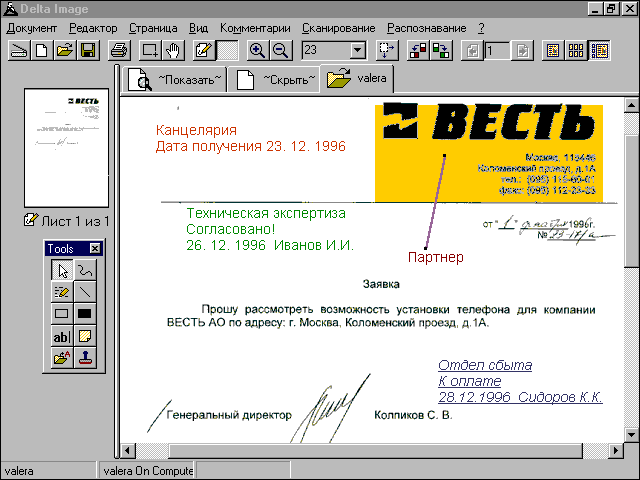Select the arrow pointer tool in Tools

62,270
